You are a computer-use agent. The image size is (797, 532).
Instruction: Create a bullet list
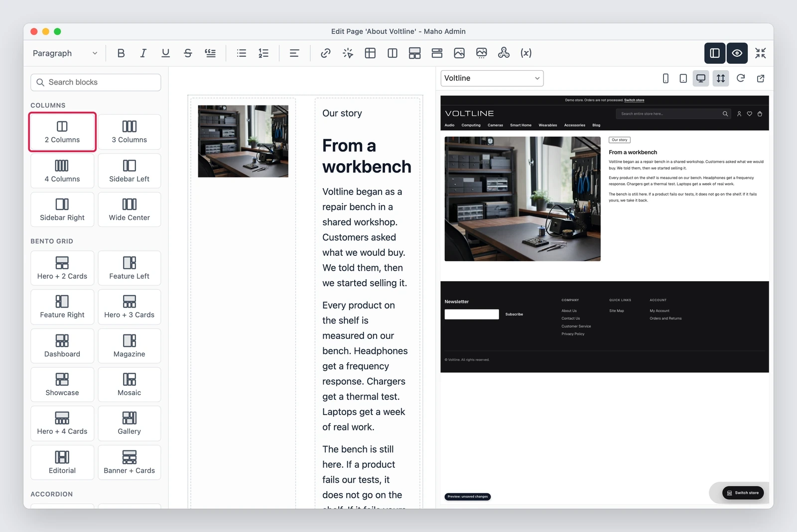pos(242,53)
